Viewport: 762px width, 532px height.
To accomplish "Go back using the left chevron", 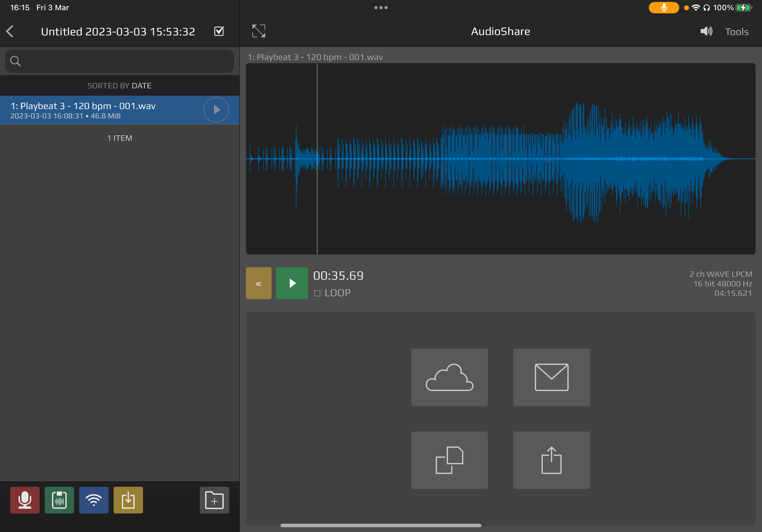I will 10,32.
